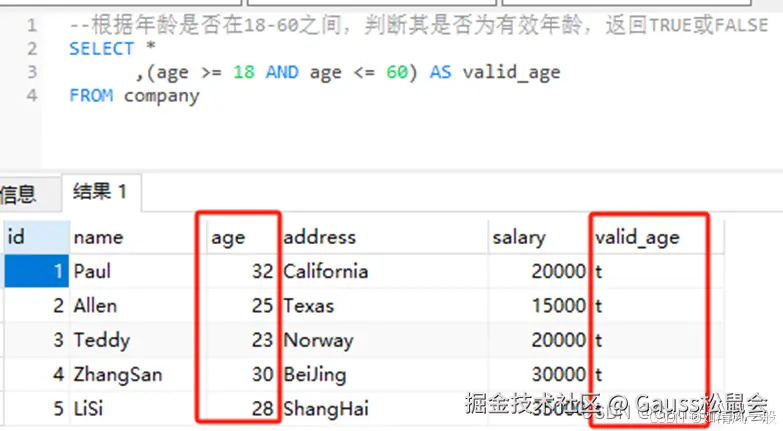Click the age cell showing 23
This screenshot has width=783, height=431.
click(x=241, y=340)
